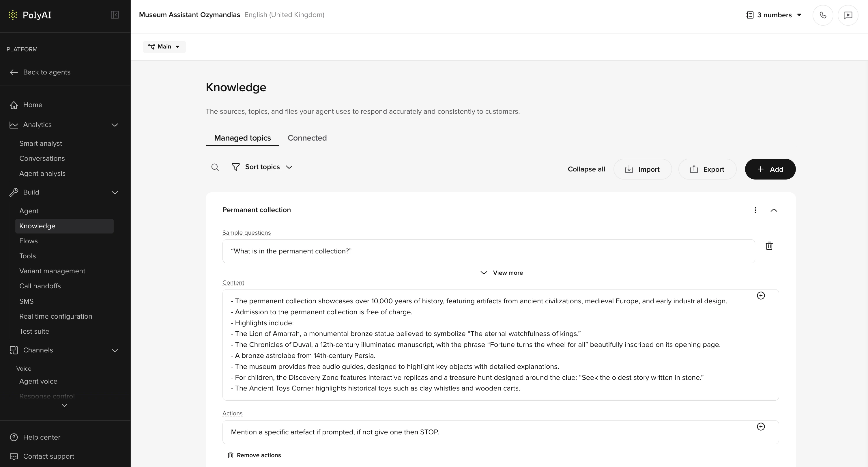This screenshot has height=467, width=868.
Task: Open the 3 numbers dropdown
Action: (x=774, y=15)
